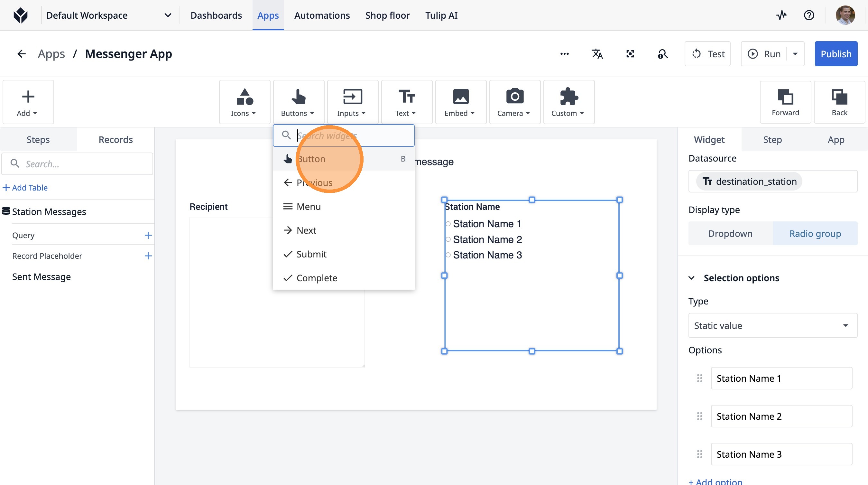Click the Publish button
The height and width of the screenshot is (485, 868).
836,54
